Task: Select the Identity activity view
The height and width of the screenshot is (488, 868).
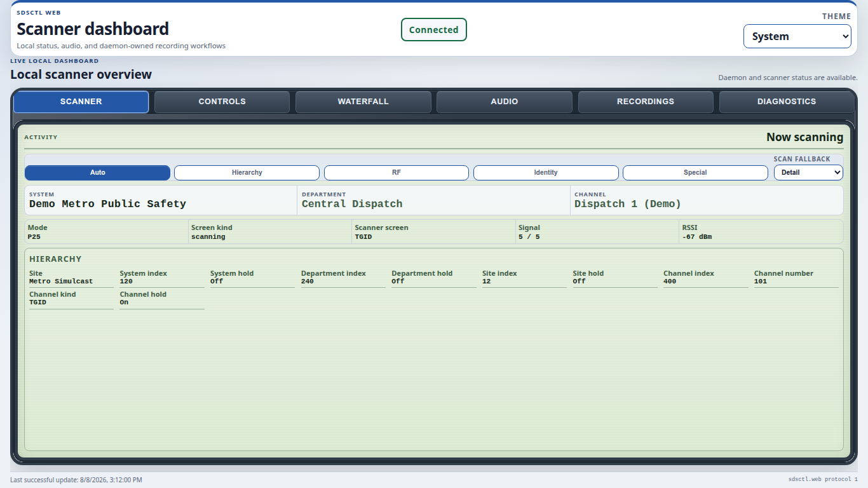Action: [x=546, y=173]
